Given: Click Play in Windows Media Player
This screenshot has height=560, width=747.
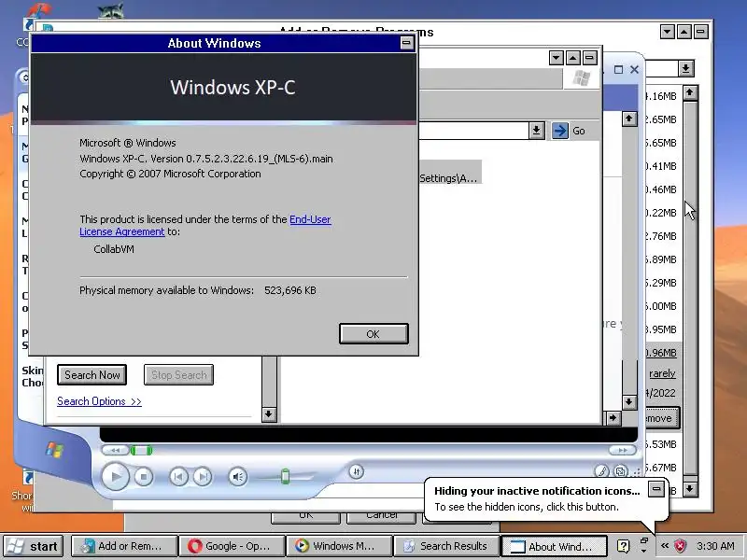Looking at the screenshot, I should pos(115,476).
